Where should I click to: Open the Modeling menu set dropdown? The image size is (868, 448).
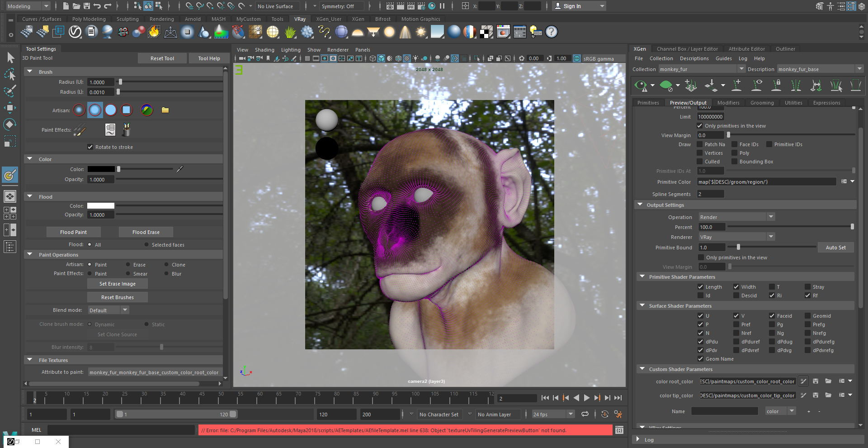[x=28, y=6]
